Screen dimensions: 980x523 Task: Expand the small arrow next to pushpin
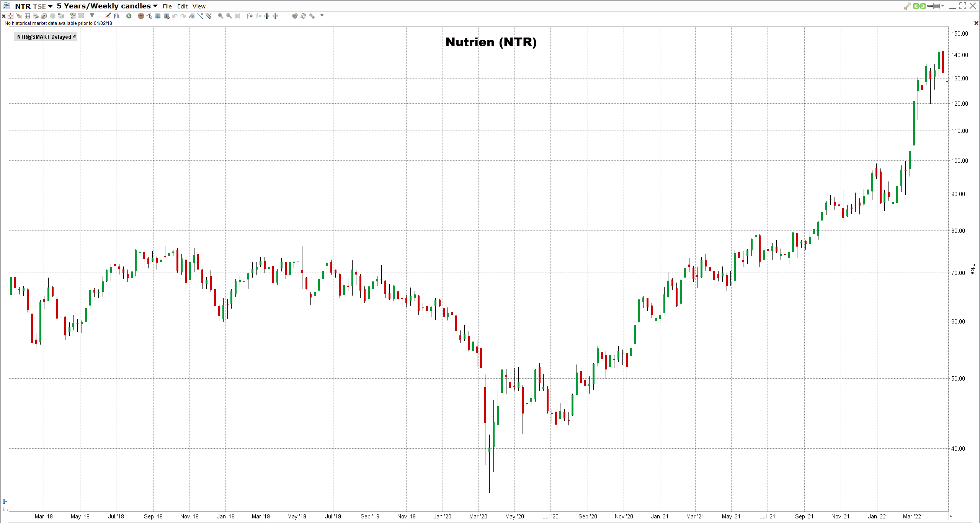point(942,6)
